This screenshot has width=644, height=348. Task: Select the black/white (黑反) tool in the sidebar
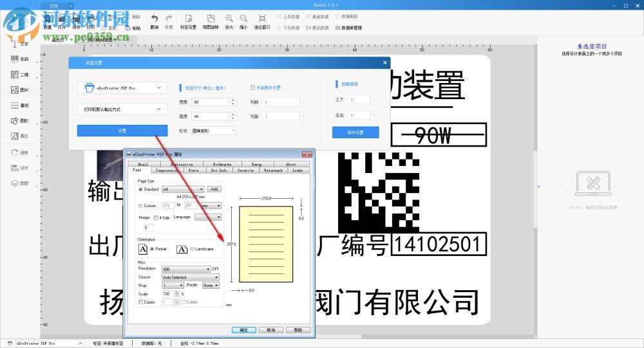click(x=20, y=136)
